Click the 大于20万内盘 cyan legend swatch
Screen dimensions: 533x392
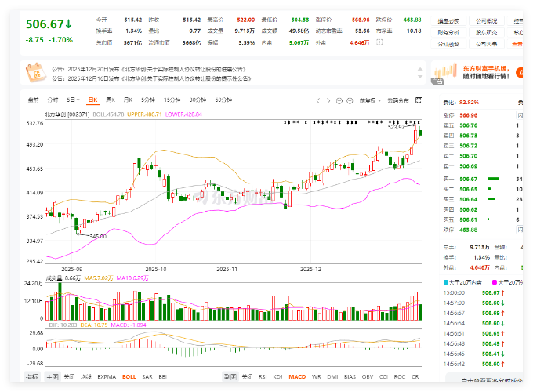pyautogui.click(x=446, y=282)
